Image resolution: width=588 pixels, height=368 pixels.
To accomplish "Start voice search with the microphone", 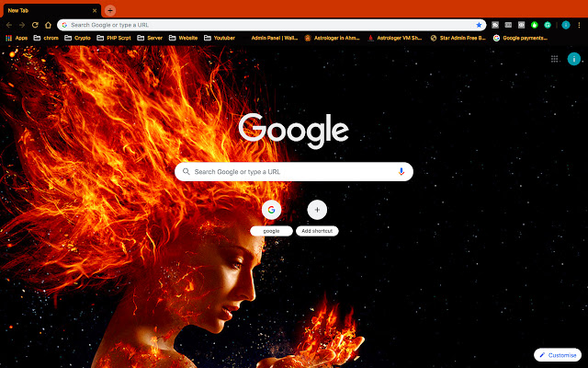I will (x=401, y=172).
